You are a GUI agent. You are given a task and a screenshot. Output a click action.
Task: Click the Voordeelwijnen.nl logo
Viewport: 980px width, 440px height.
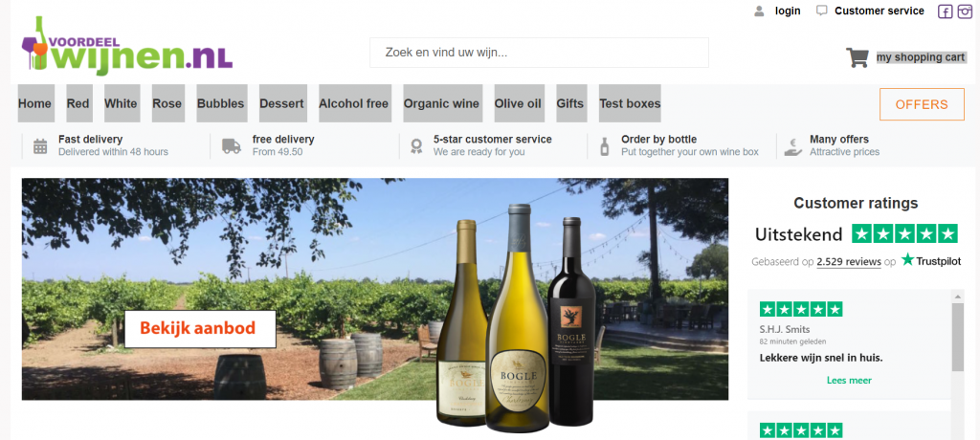(127, 44)
